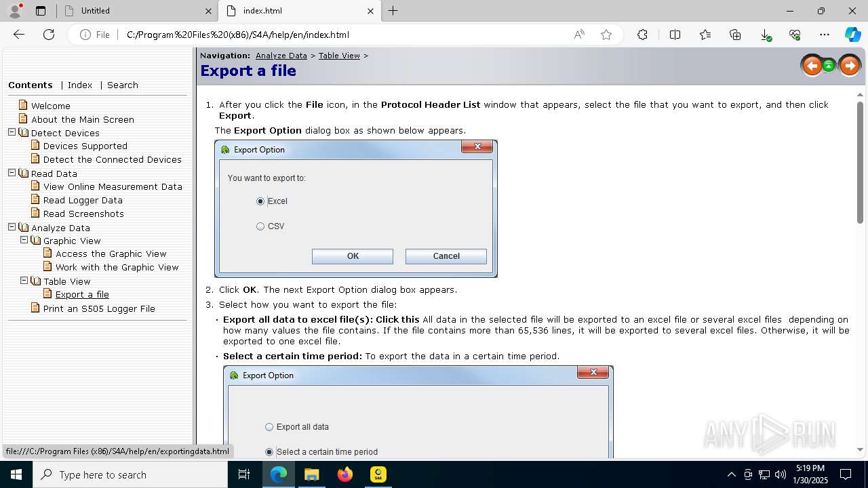Collapse the Graphic View tree node
Image resolution: width=868 pixels, height=488 pixels.
(x=24, y=240)
